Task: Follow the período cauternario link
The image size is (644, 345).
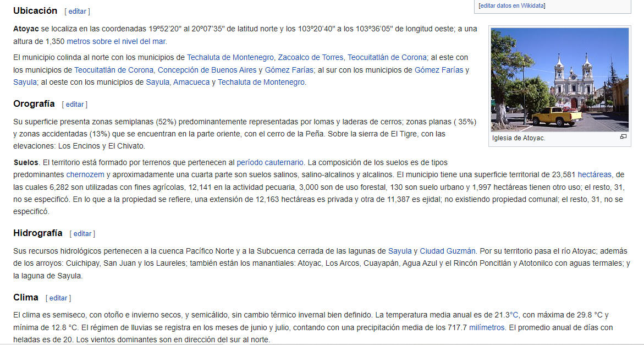Action: pyautogui.click(x=270, y=163)
